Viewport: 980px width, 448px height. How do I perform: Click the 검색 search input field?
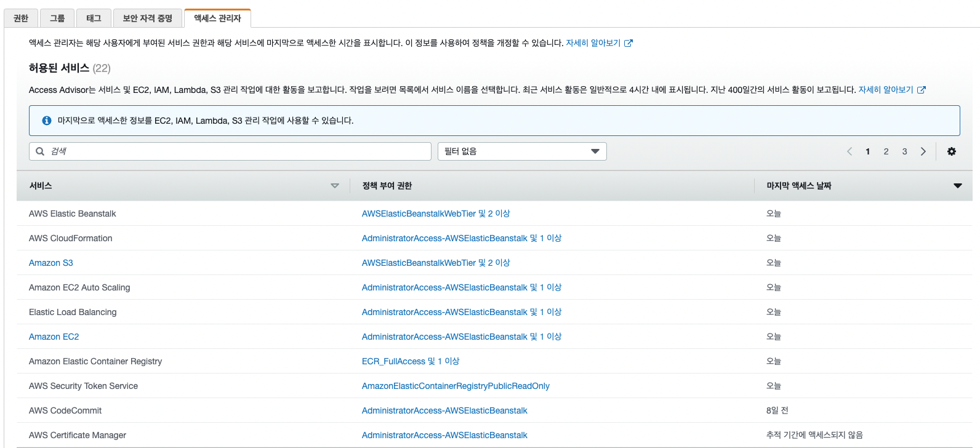230,151
